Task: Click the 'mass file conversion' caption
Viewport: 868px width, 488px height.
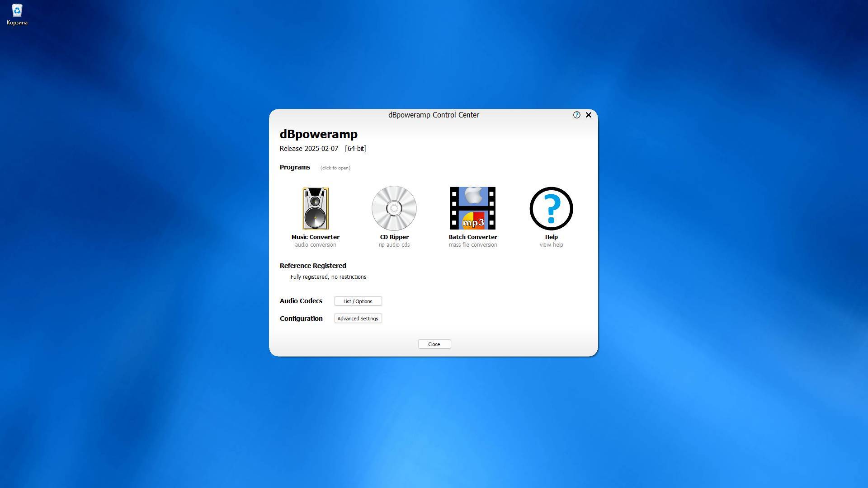Action: pos(473,245)
